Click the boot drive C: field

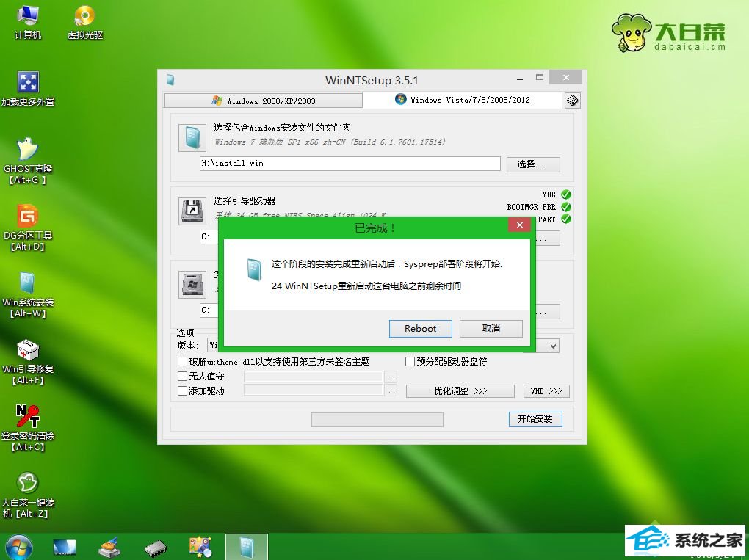pos(209,237)
